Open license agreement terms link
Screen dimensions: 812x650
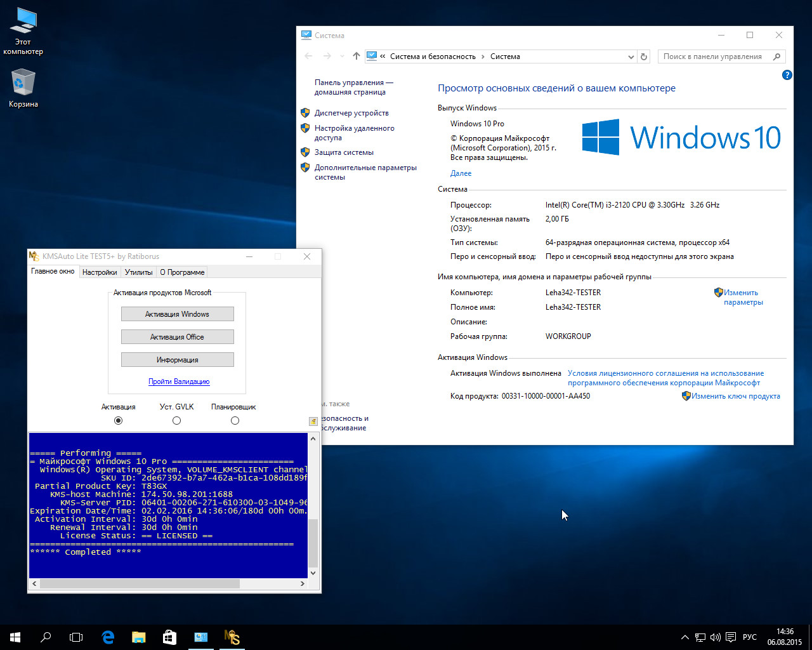665,378
